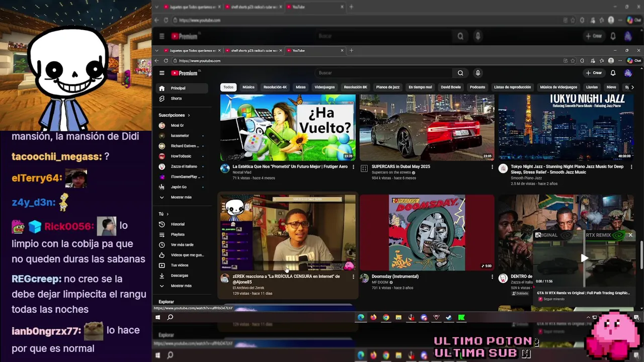Expand Suscripciones section chevron

pos(189,115)
